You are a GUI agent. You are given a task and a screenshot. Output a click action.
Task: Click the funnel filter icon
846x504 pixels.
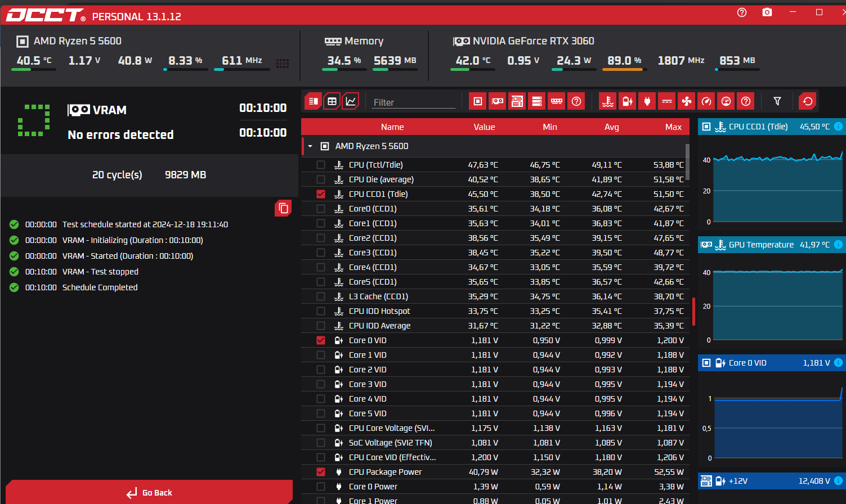(x=777, y=101)
